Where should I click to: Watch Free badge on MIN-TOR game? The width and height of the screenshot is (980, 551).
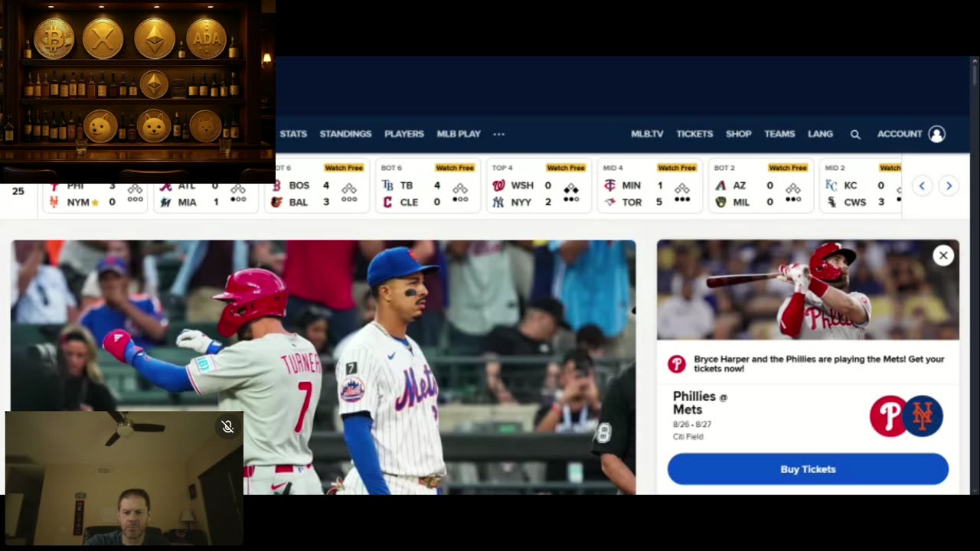click(677, 168)
